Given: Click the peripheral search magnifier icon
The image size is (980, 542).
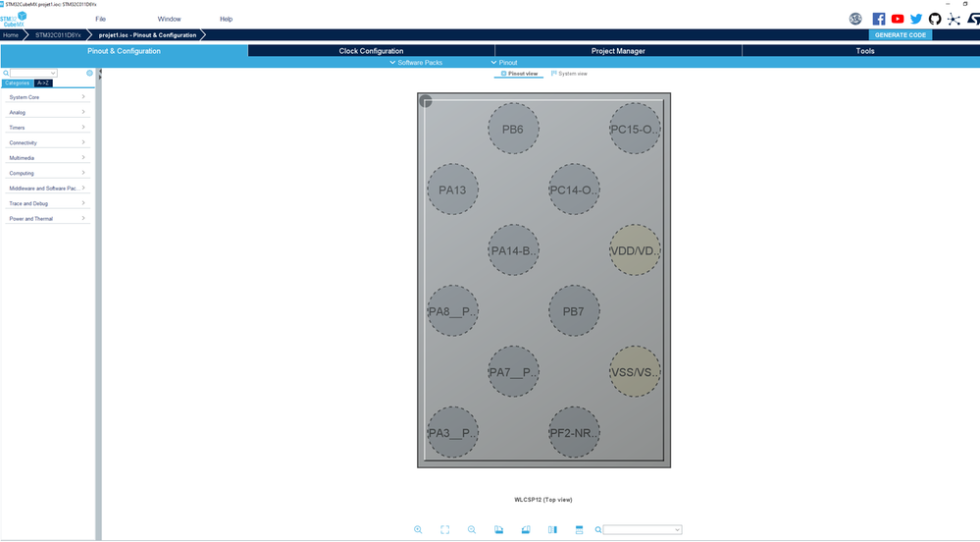Looking at the screenshot, I should tap(6, 74).
